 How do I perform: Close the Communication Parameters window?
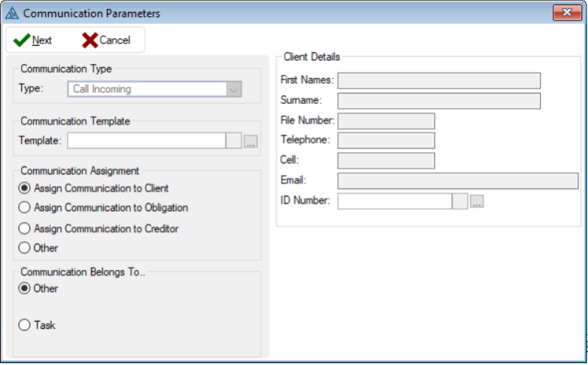tap(566, 13)
